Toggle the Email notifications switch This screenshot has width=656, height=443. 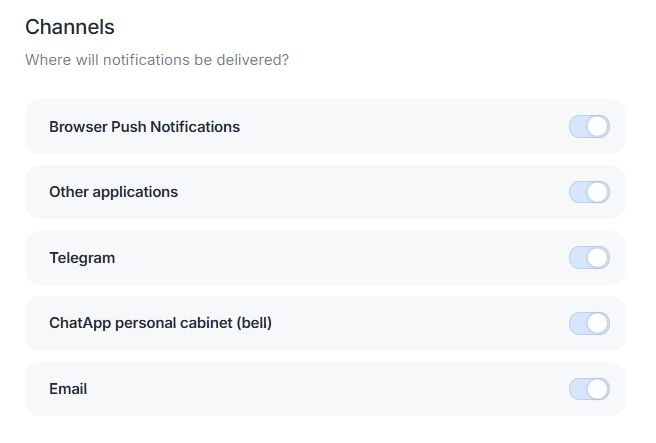(x=589, y=389)
